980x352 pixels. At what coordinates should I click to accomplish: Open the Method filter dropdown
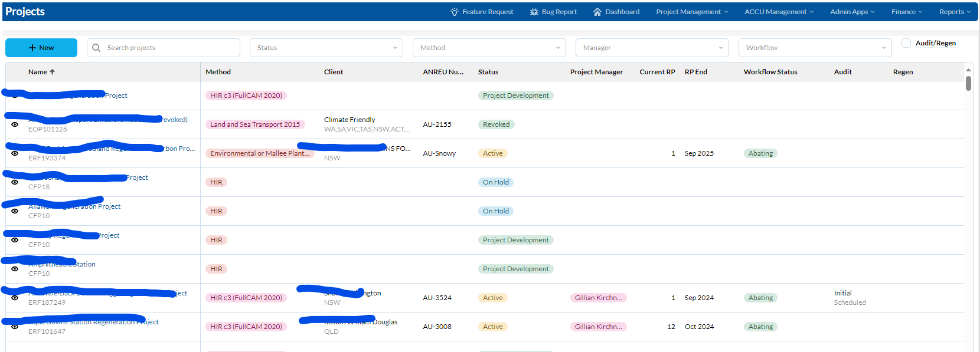(x=489, y=48)
